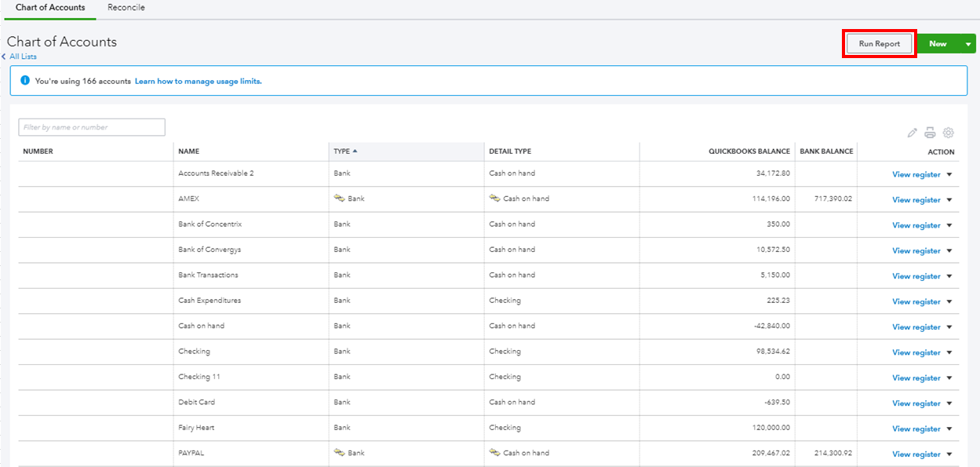
Task: Select the Fairy Heart account name
Action: click(196, 428)
